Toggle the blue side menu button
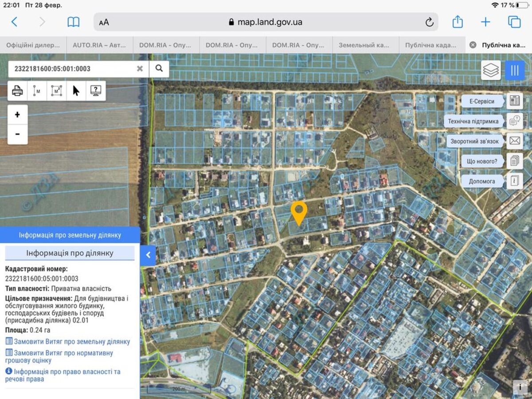 click(515, 70)
